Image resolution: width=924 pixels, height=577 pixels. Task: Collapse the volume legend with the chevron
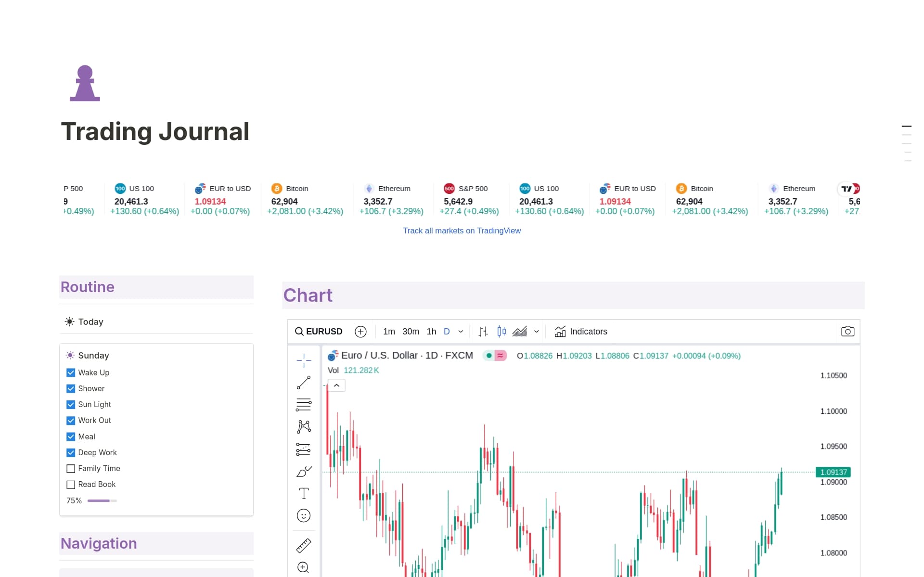pyautogui.click(x=336, y=385)
